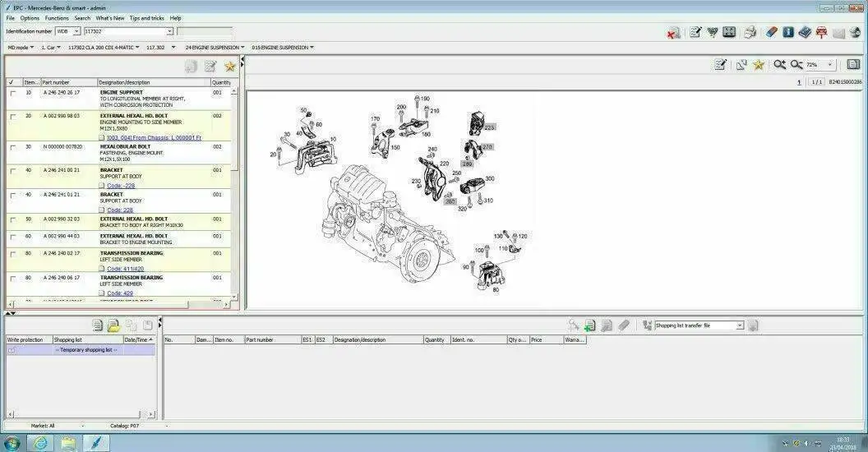Open the Code: -228 link

click(121, 186)
